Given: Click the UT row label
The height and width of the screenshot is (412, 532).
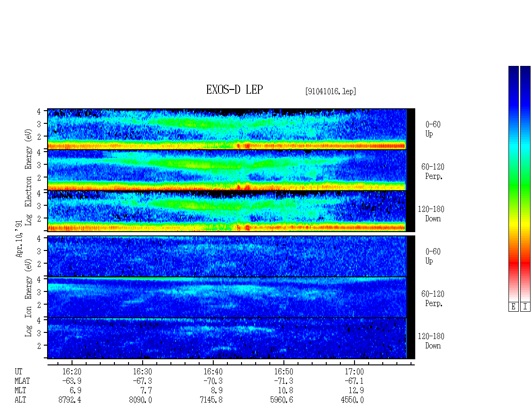Looking at the screenshot, I should click(18, 372).
